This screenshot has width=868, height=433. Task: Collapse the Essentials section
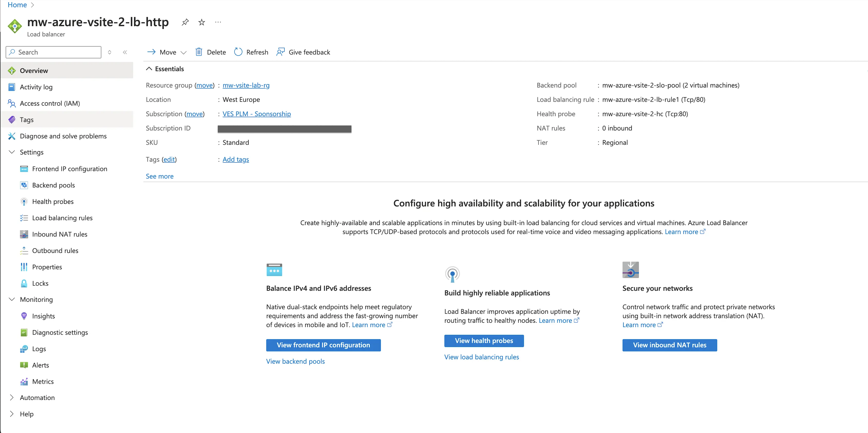149,69
